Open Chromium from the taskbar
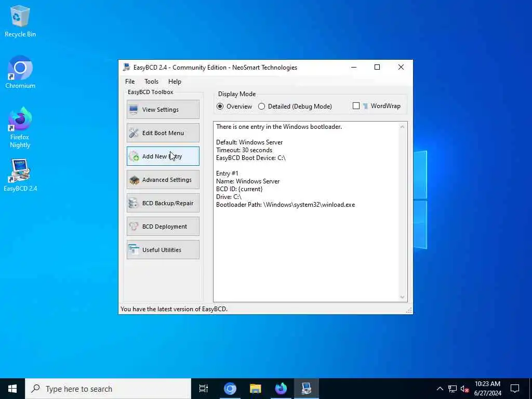 coord(230,389)
